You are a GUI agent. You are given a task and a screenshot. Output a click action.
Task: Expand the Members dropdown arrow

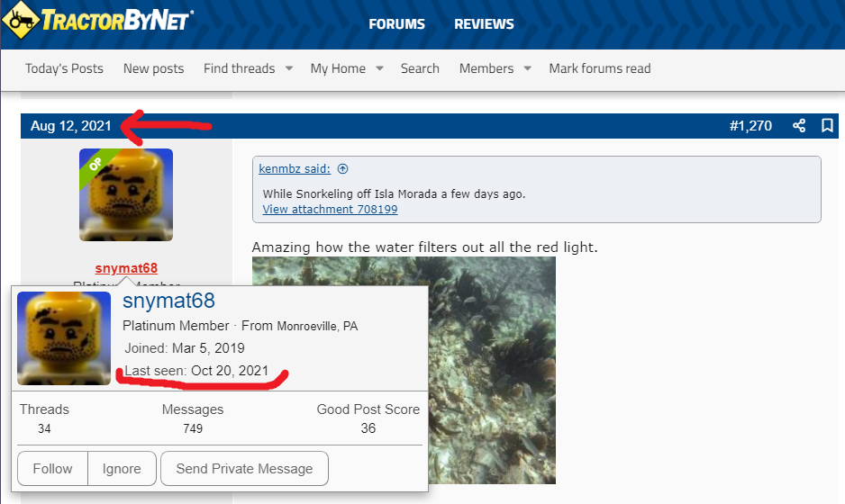(x=528, y=68)
